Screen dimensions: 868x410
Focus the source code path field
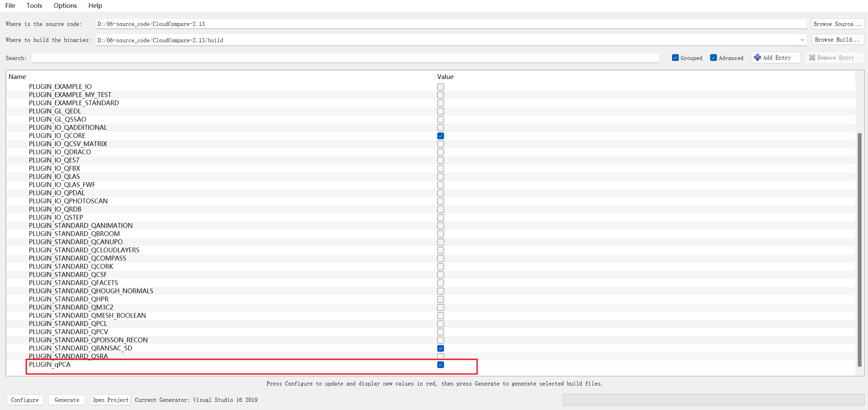[451, 24]
